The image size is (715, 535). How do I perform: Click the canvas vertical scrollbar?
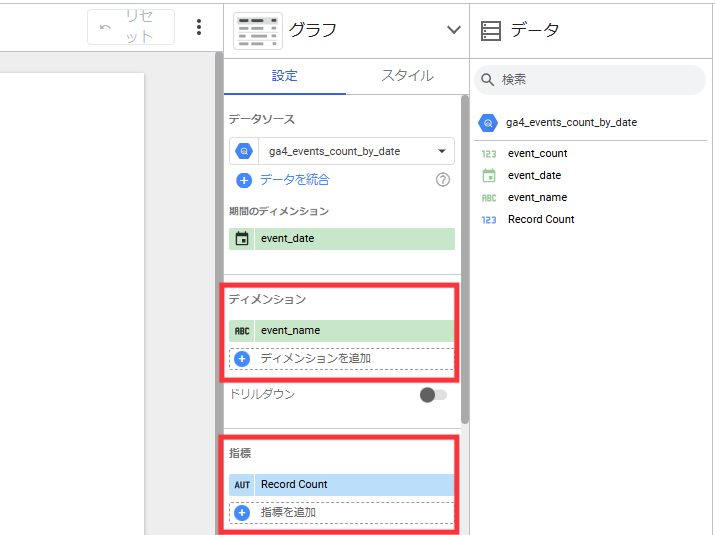tap(219, 292)
